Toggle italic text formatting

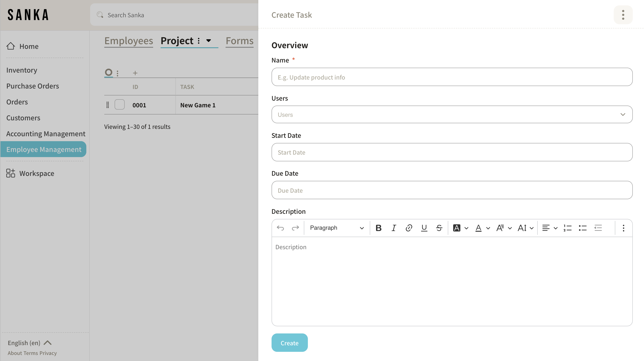pyautogui.click(x=394, y=228)
